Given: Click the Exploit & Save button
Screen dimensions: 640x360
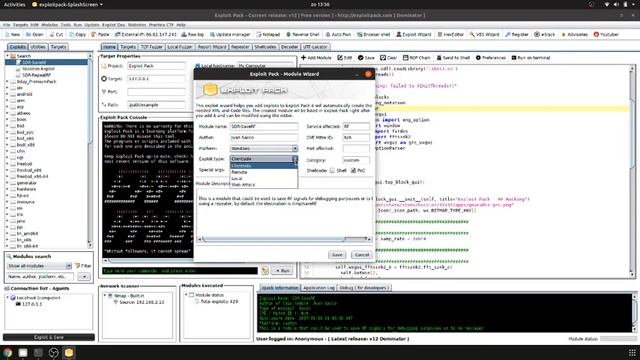Looking at the screenshot, I should pos(49,338).
